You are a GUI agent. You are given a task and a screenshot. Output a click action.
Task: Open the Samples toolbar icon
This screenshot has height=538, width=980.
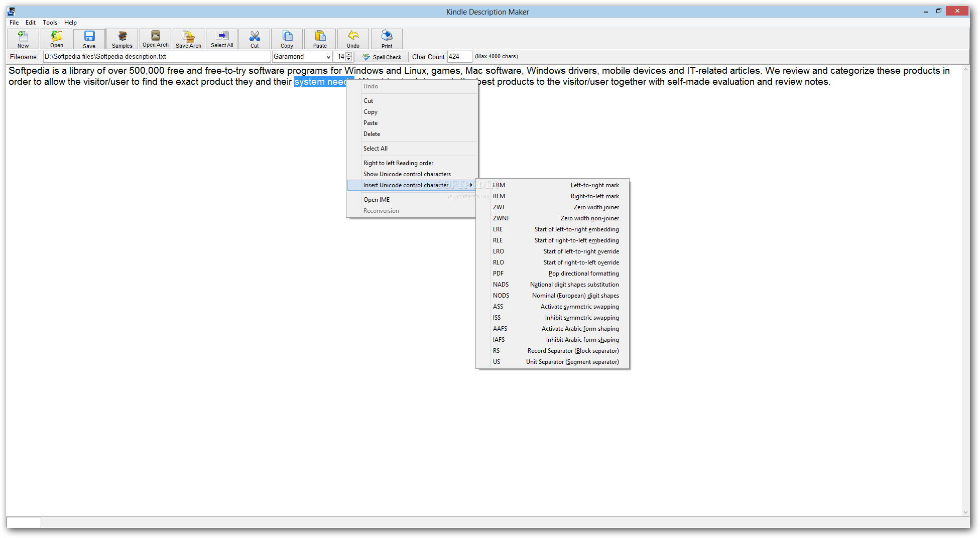coord(122,39)
